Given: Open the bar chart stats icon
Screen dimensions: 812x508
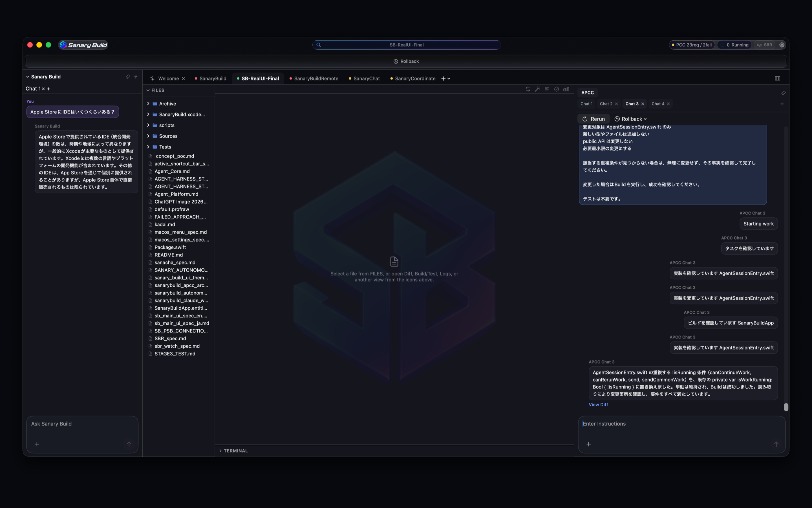Looking at the screenshot, I should [x=566, y=89].
